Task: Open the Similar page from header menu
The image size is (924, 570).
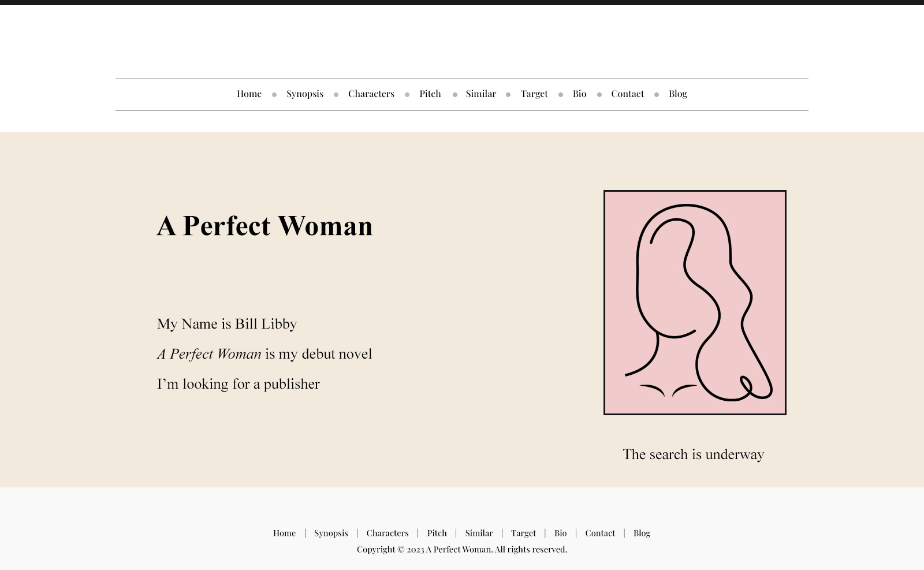Action: pyautogui.click(x=480, y=94)
